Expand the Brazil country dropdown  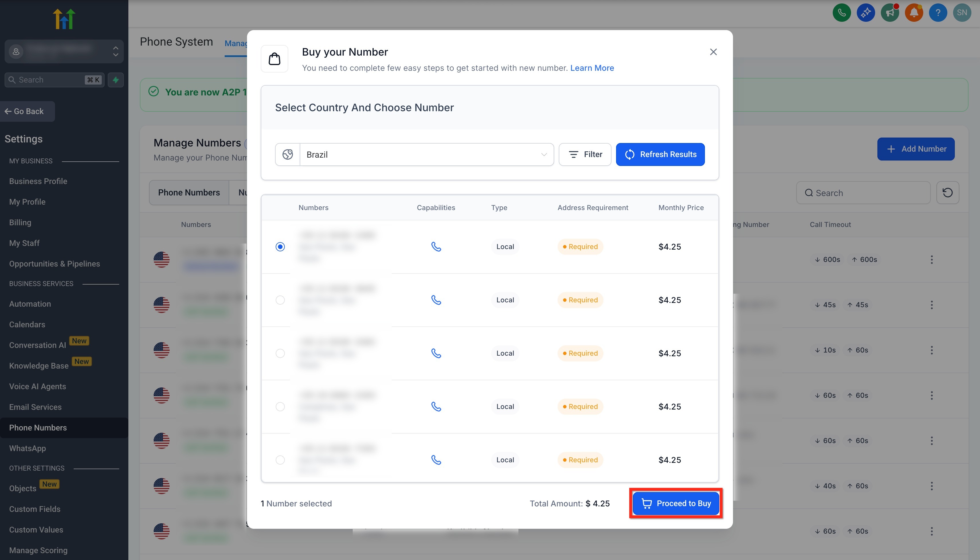(x=426, y=154)
